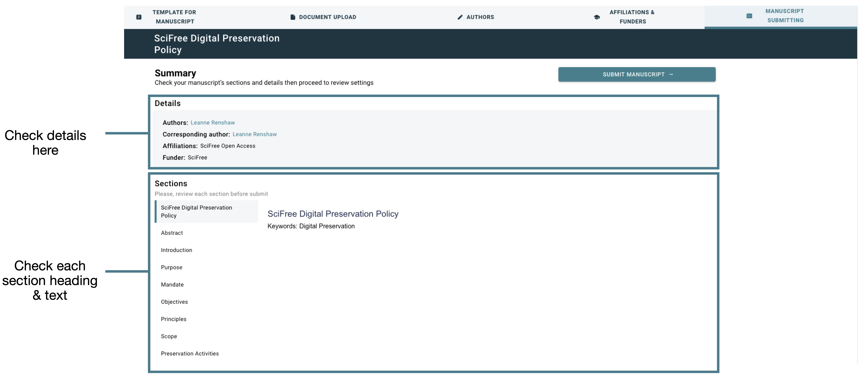868x379 pixels.
Task: Click the SciFree Open Access affiliation text
Action: pos(227,146)
